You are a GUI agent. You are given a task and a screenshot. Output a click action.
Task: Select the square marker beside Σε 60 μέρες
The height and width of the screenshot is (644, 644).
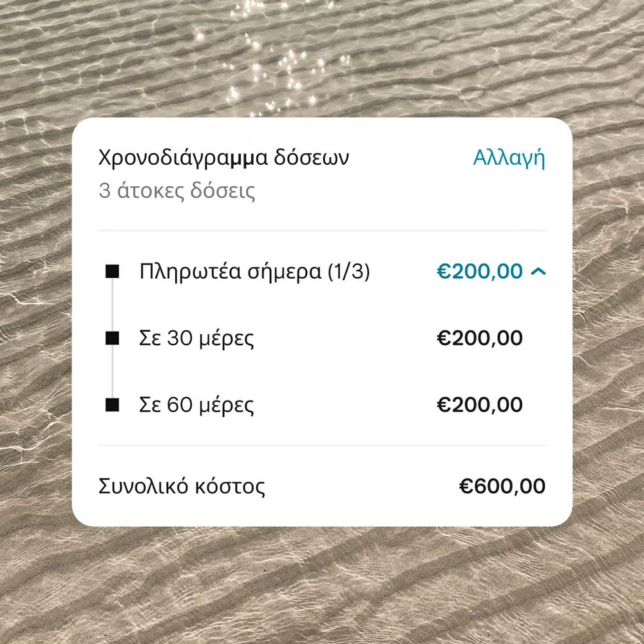113,405
